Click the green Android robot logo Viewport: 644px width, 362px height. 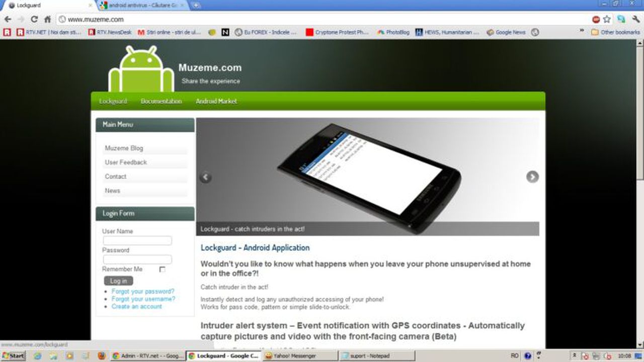(x=141, y=69)
